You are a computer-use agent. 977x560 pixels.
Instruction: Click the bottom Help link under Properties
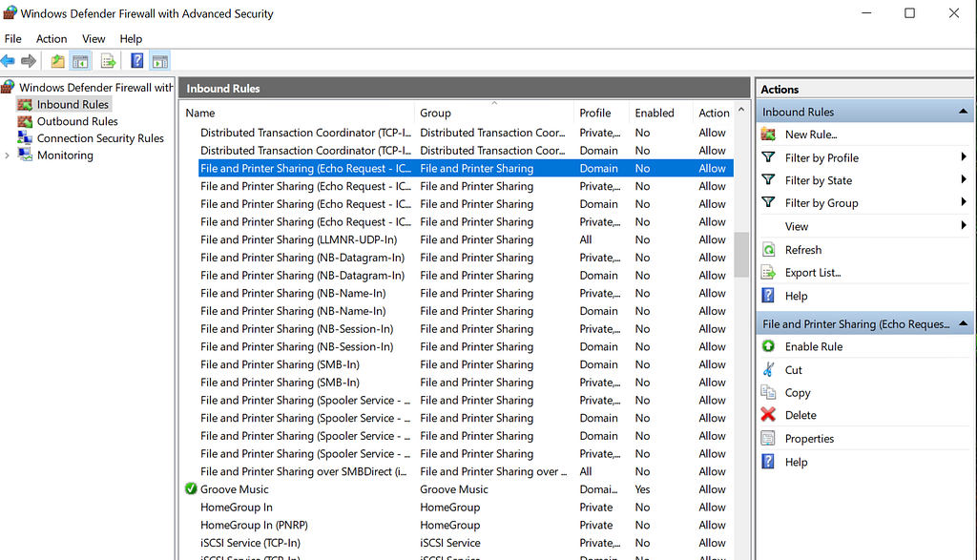click(797, 462)
